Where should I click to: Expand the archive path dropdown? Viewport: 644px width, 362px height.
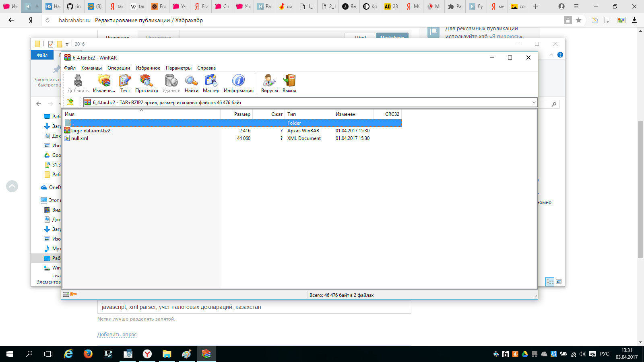(x=534, y=102)
